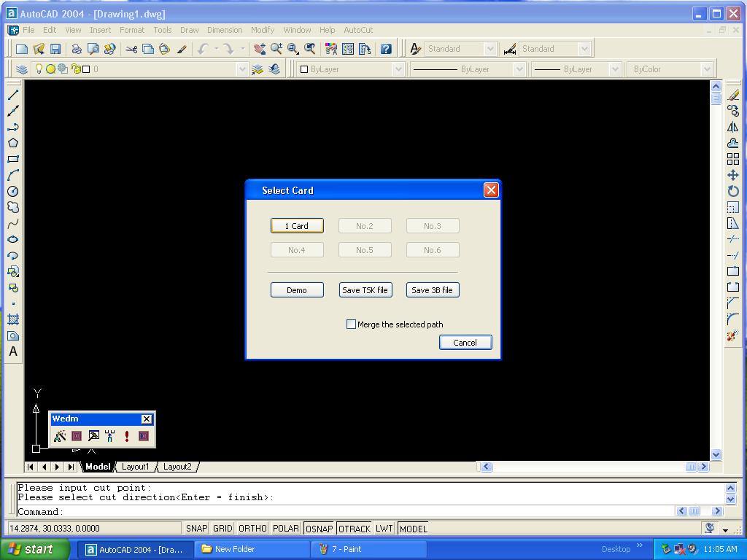Toggle OTRACK in status bar
747x560 pixels.
tap(355, 529)
